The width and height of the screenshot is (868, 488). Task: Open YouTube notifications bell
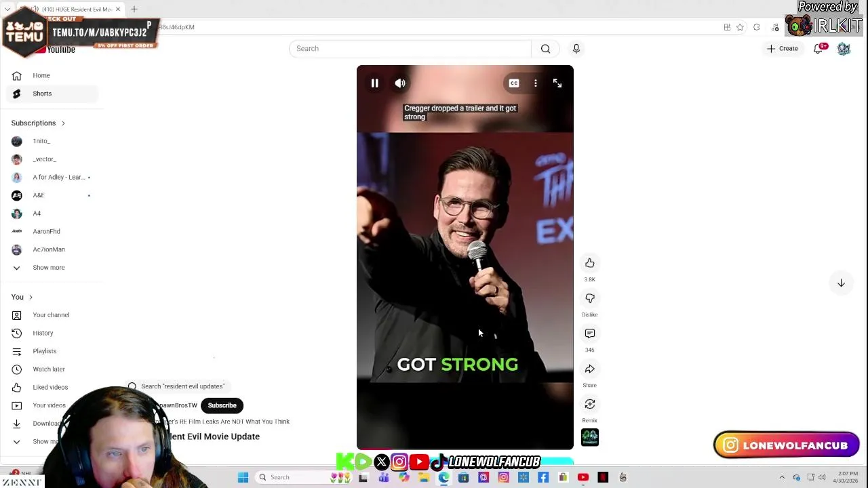818,49
